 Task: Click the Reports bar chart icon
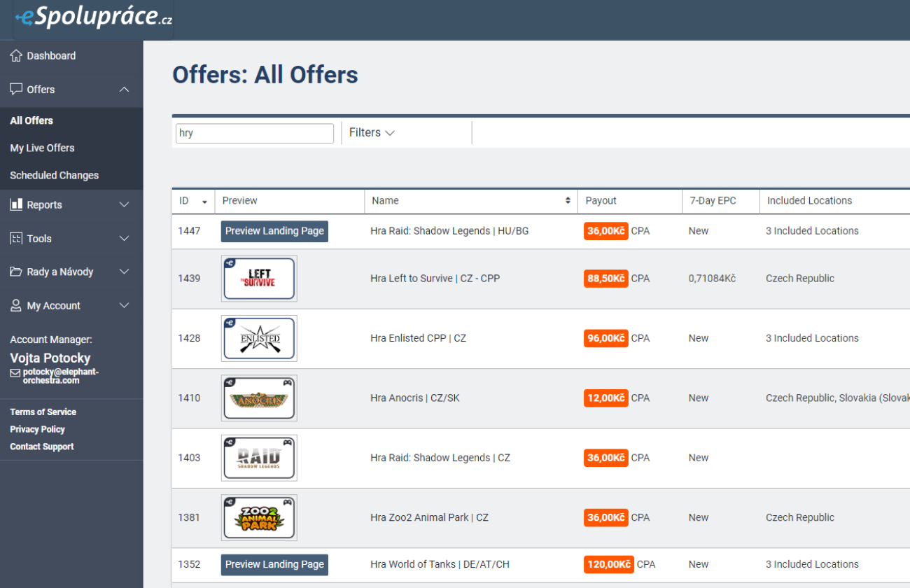[x=16, y=204]
